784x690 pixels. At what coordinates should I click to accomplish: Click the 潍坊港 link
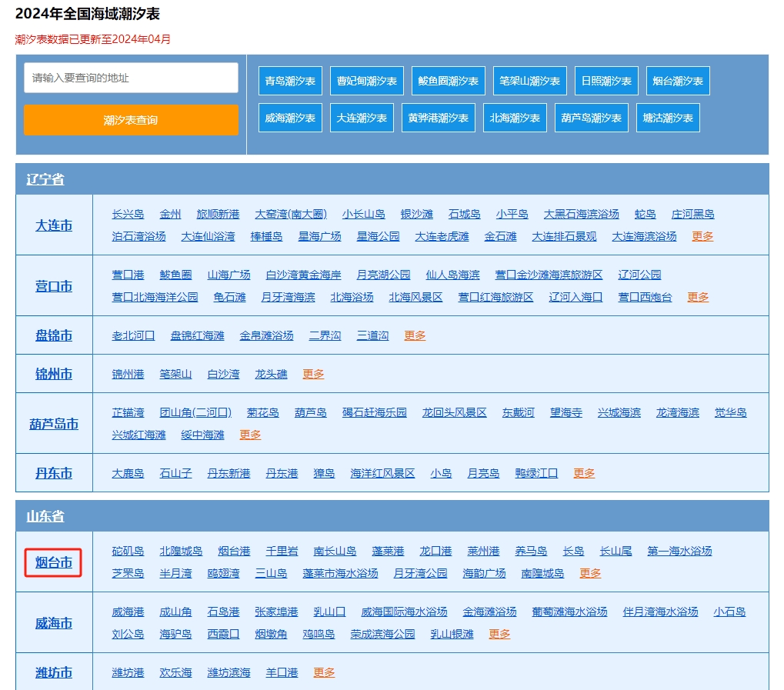point(128,672)
